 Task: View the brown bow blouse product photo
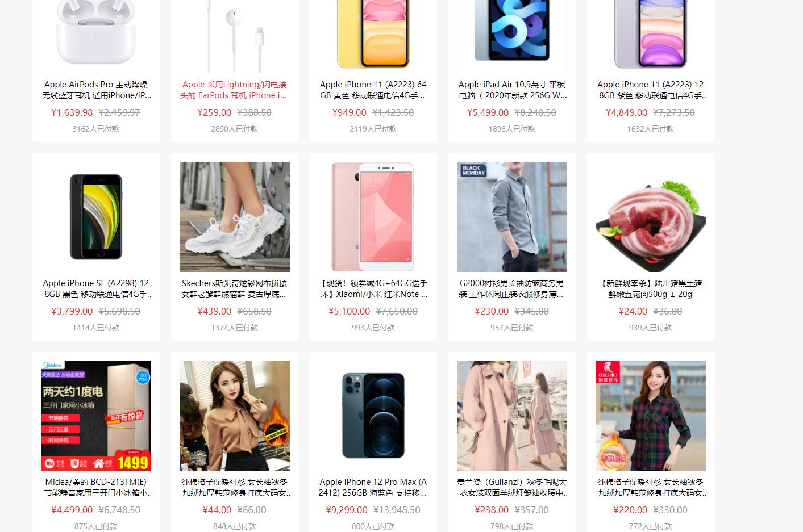click(235, 416)
